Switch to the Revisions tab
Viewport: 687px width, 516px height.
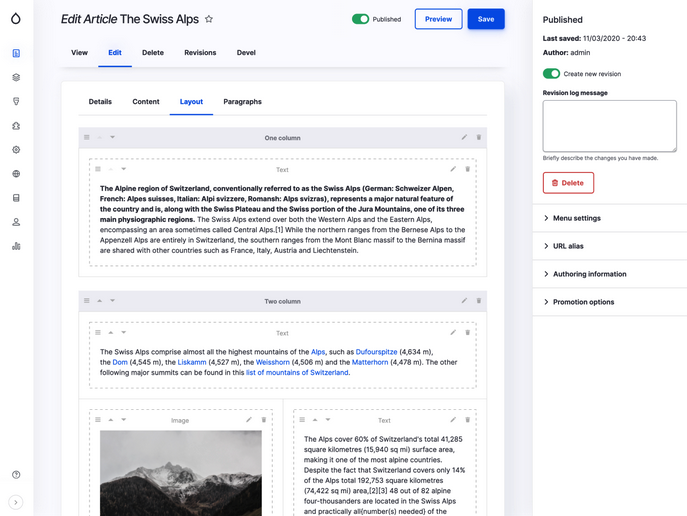(200, 53)
